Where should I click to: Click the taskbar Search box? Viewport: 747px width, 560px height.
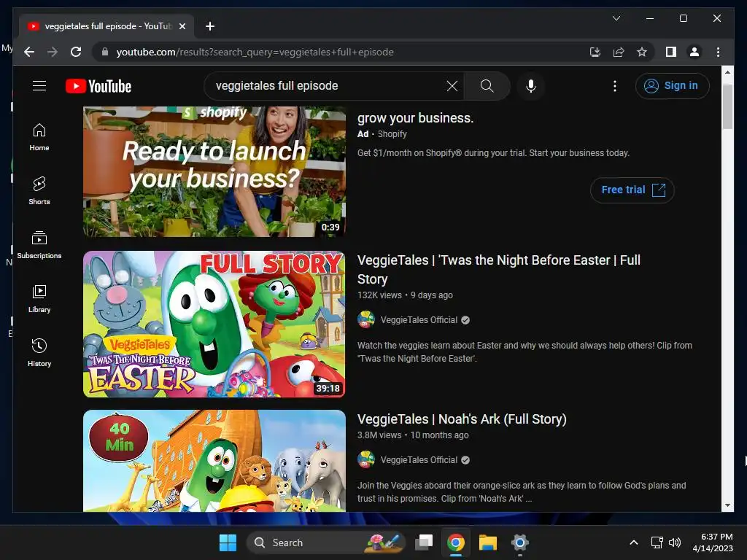tap(325, 542)
